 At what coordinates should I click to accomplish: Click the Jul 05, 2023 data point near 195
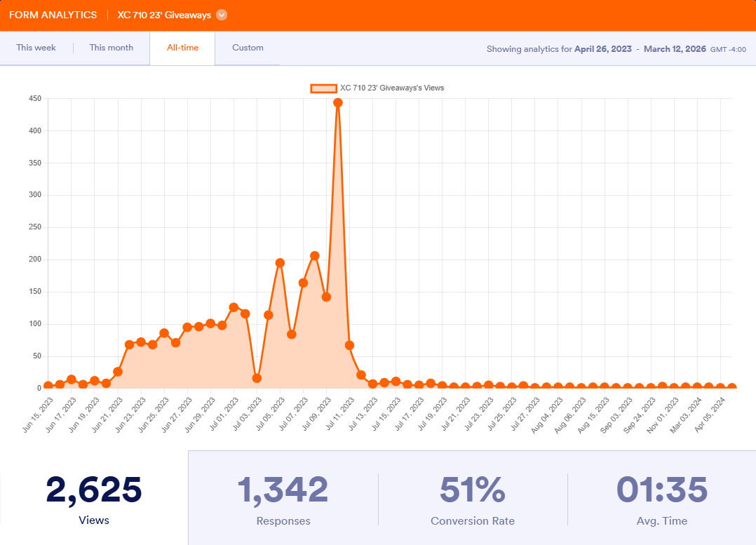point(280,263)
